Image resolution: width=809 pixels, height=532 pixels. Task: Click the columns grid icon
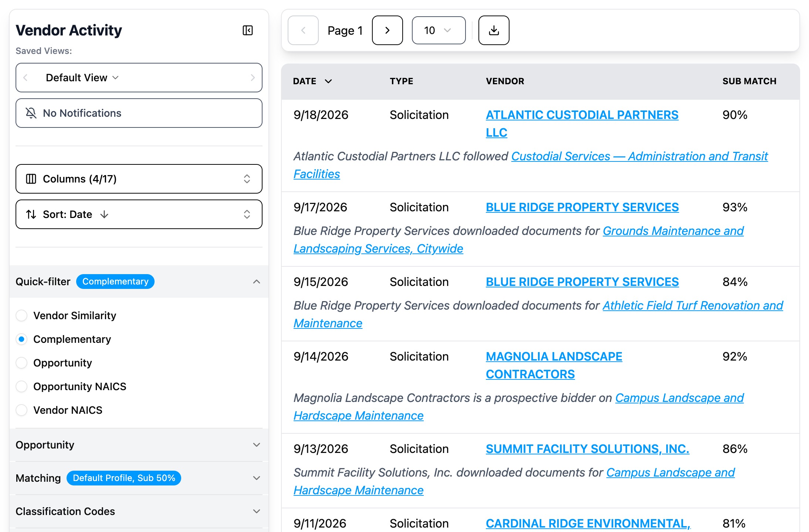coord(31,179)
